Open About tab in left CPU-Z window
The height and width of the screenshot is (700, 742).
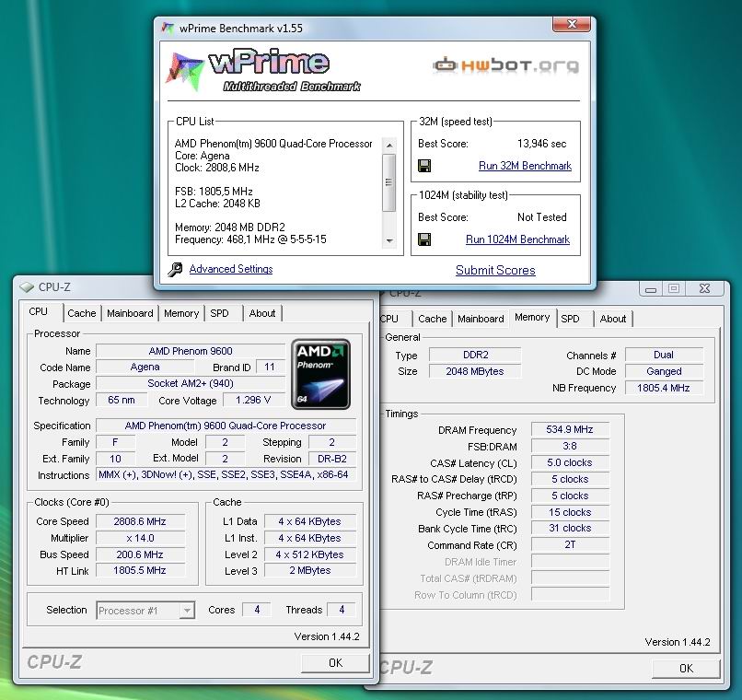[262, 313]
